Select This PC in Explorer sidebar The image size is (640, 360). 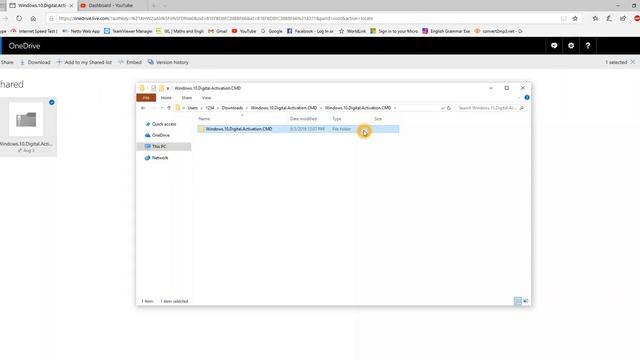[x=164, y=147]
